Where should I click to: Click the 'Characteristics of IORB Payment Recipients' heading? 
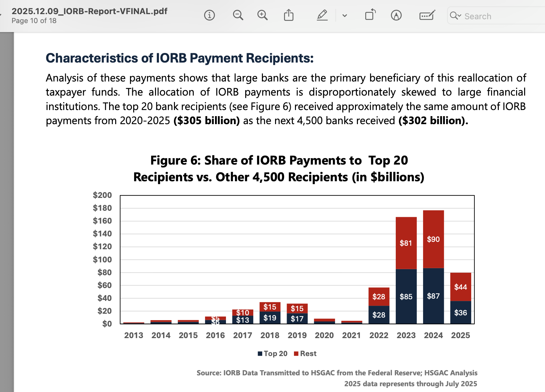[x=180, y=58]
